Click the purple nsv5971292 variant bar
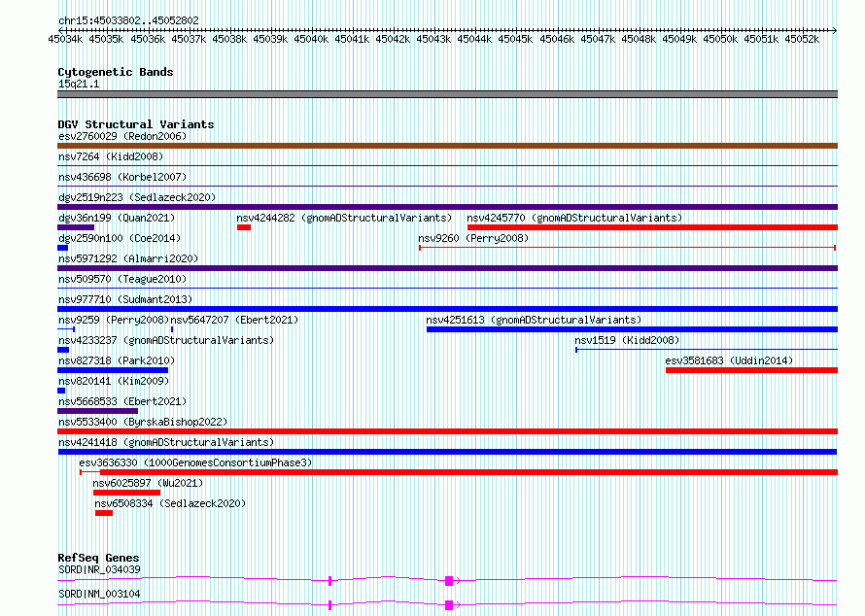Screen dimensions: 865x616 [447, 268]
